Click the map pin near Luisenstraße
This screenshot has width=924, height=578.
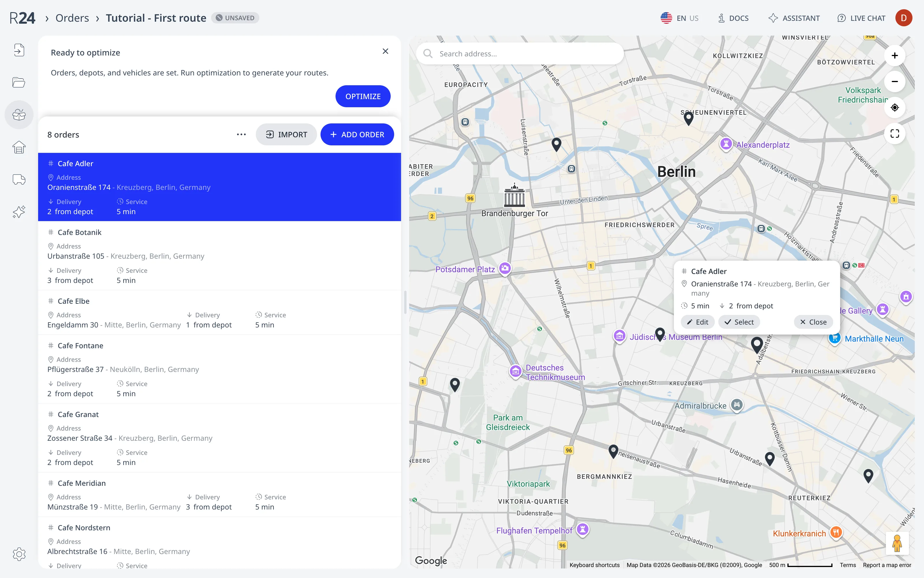[x=556, y=144]
